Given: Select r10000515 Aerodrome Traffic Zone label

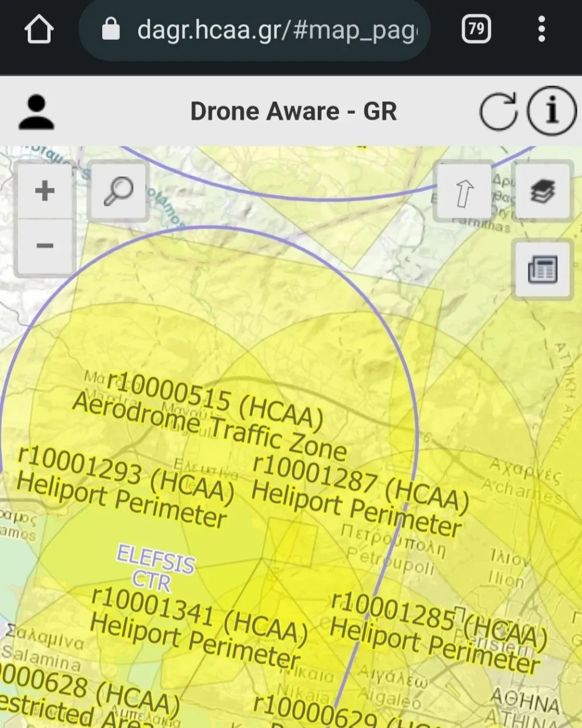Looking at the screenshot, I should coord(209,416).
